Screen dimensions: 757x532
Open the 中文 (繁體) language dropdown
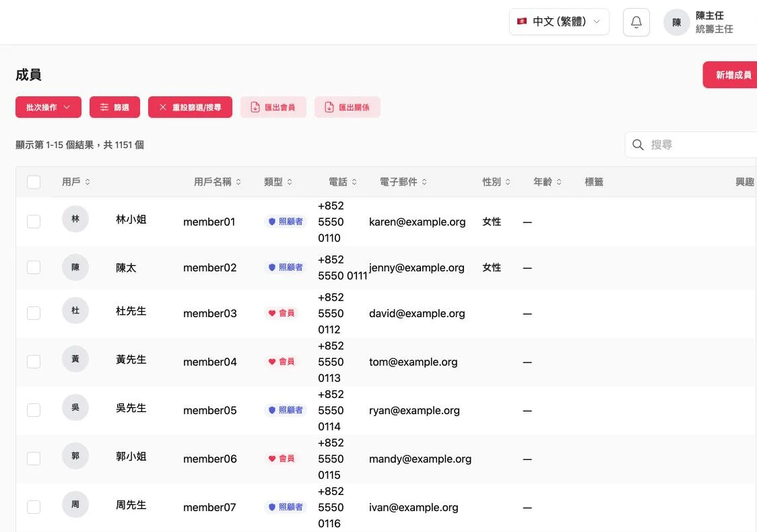(559, 22)
